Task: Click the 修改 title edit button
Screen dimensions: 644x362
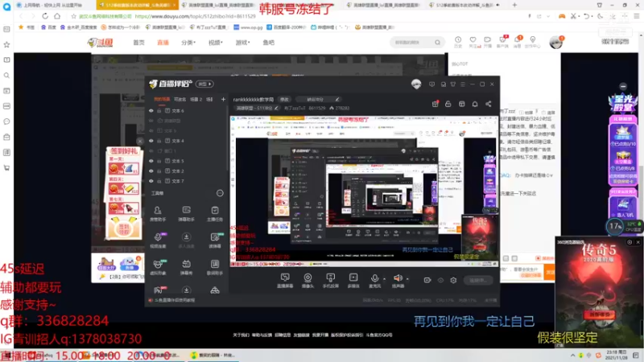Action: [284, 99]
